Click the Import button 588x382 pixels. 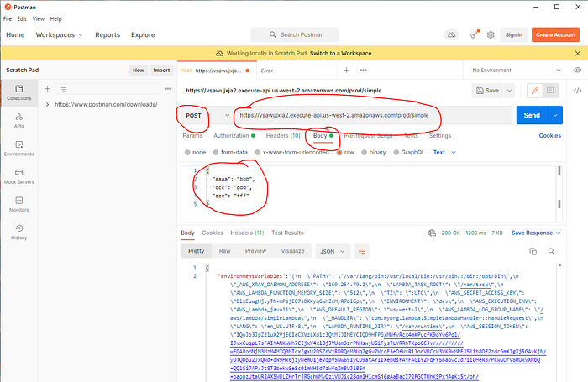click(161, 70)
